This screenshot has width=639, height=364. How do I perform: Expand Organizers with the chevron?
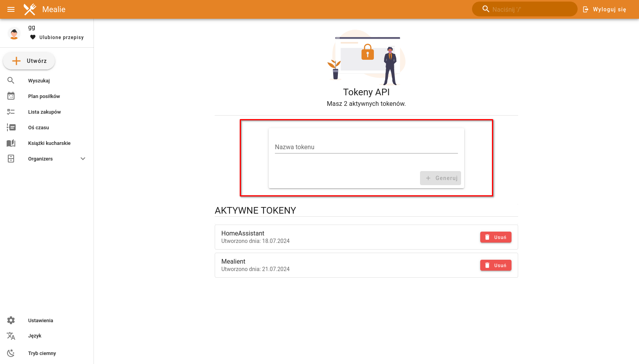click(x=83, y=159)
